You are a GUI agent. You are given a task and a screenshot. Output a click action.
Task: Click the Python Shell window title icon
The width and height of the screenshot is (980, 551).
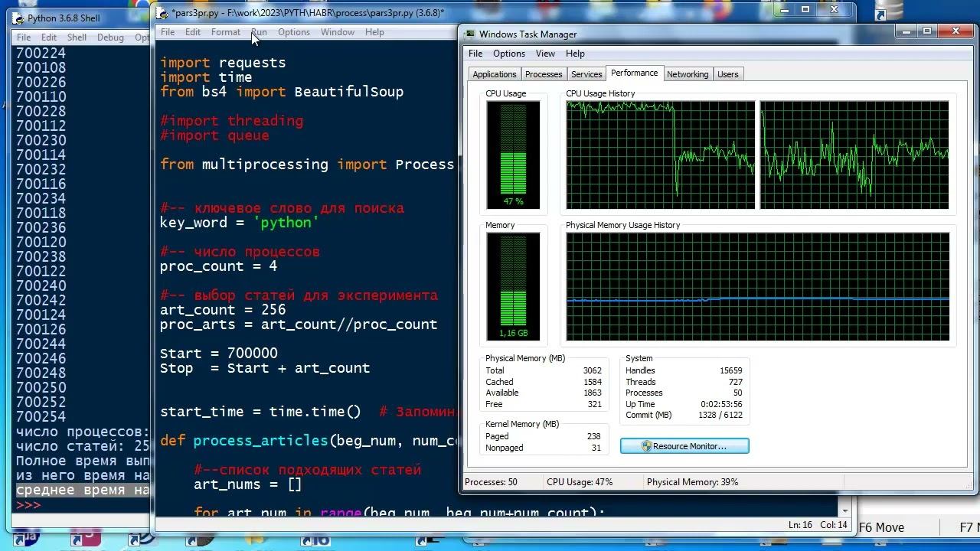click(x=18, y=18)
